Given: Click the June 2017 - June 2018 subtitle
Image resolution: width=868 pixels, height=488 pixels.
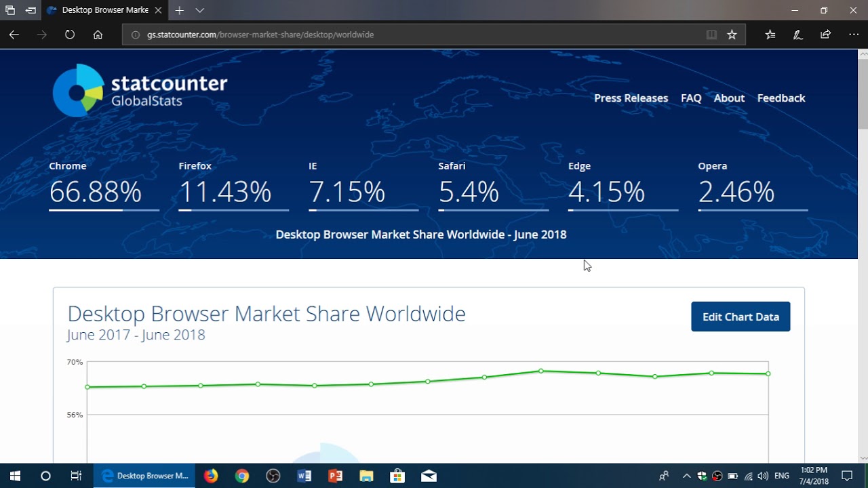Looking at the screenshot, I should 136,335.
